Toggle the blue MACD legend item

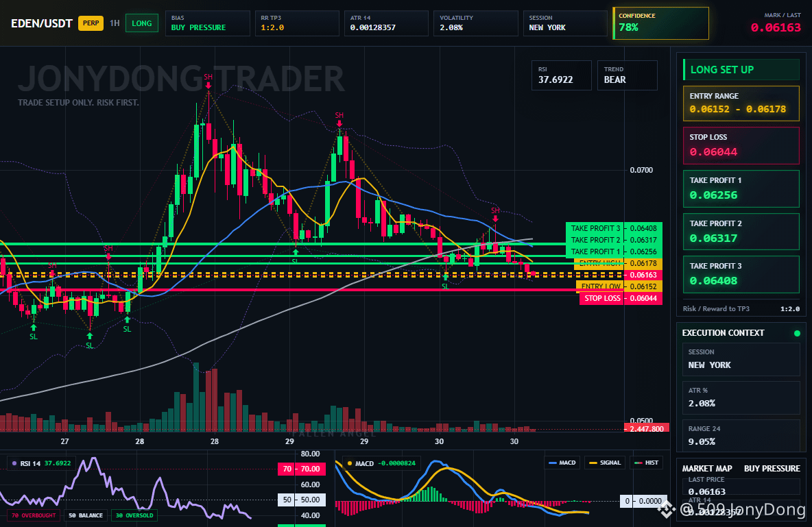point(562,463)
